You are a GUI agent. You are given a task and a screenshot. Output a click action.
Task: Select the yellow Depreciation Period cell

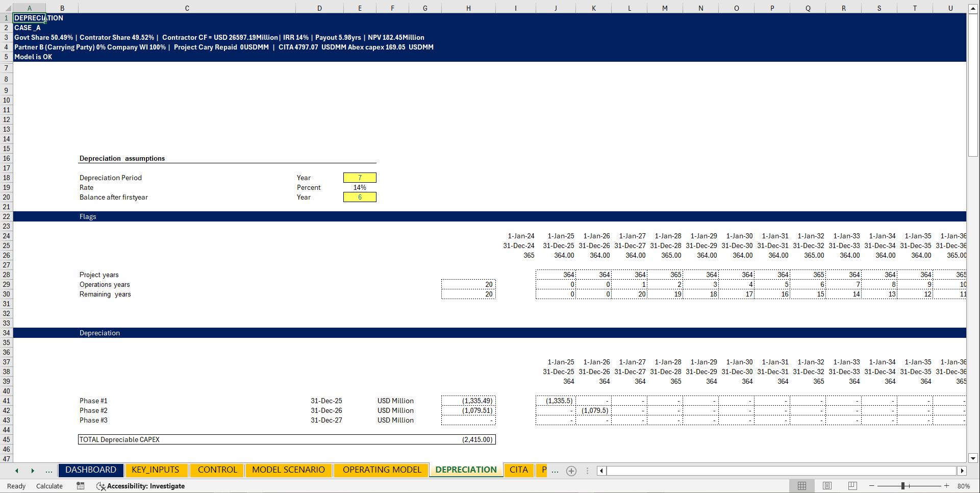(360, 177)
